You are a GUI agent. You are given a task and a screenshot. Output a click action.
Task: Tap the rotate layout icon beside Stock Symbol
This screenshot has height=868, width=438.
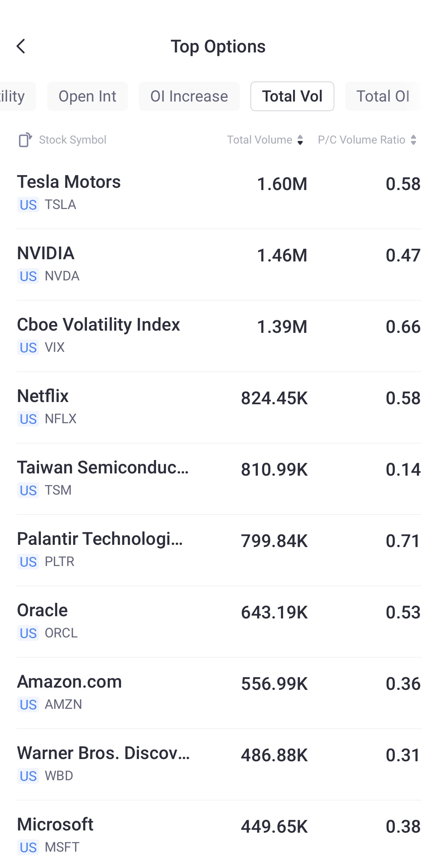pyautogui.click(x=25, y=140)
